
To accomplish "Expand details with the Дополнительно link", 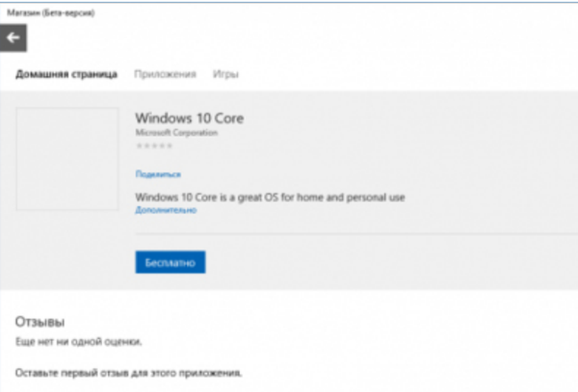I will [165, 210].
